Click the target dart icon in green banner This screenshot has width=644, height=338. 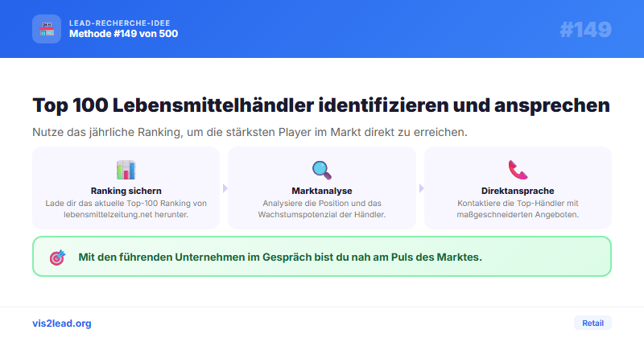click(x=57, y=258)
